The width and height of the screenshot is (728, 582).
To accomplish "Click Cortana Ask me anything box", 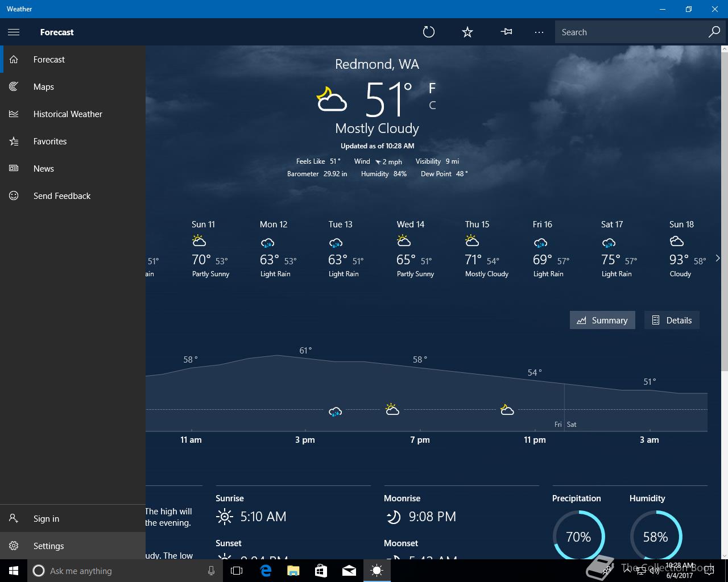I will (x=124, y=571).
